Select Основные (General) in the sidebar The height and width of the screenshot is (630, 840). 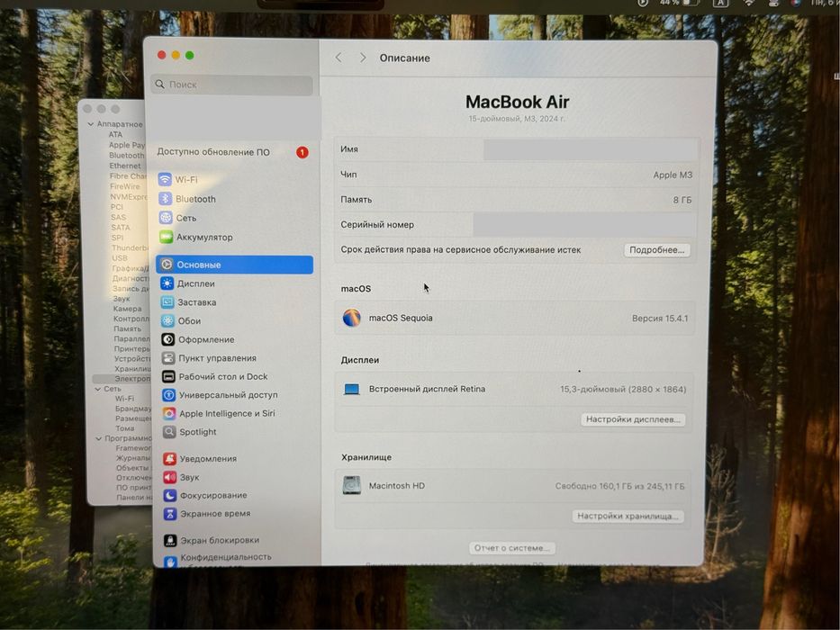coord(235,265)
